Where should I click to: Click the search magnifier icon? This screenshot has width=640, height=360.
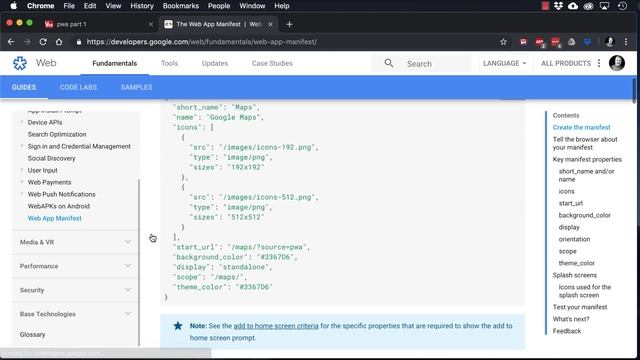(389, 63)
